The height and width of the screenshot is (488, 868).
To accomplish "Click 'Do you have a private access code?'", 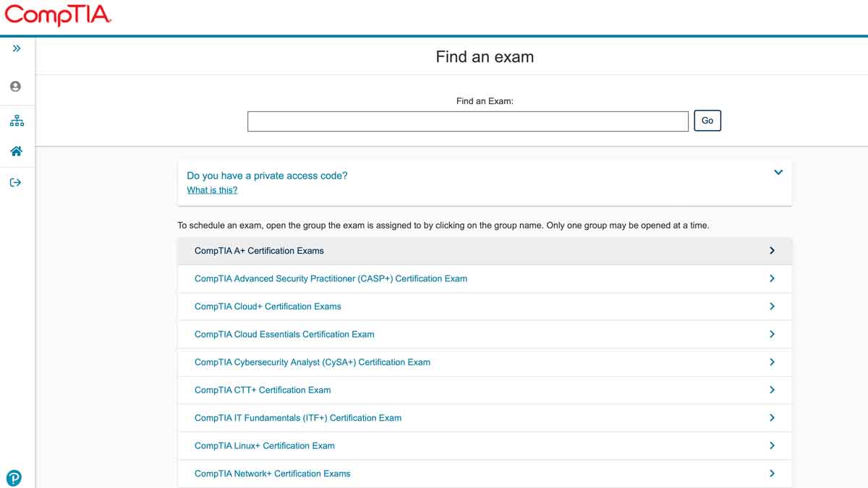I will click(x=267, y=176).
